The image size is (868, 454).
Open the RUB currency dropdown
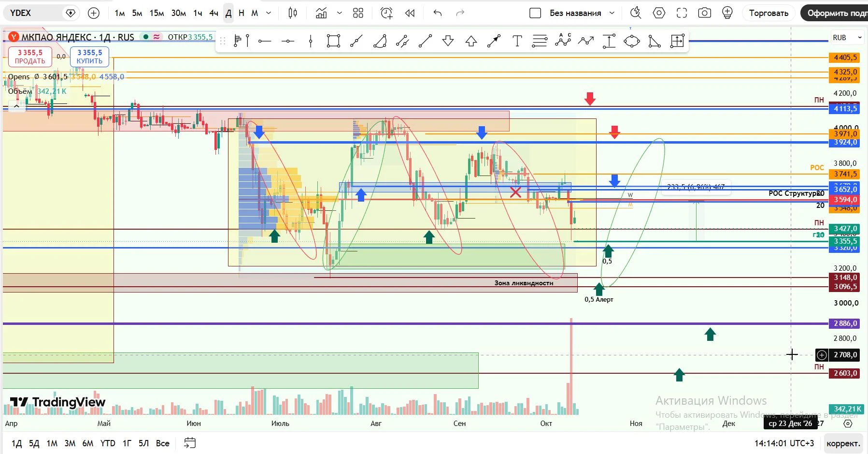[x=847, y=37]
